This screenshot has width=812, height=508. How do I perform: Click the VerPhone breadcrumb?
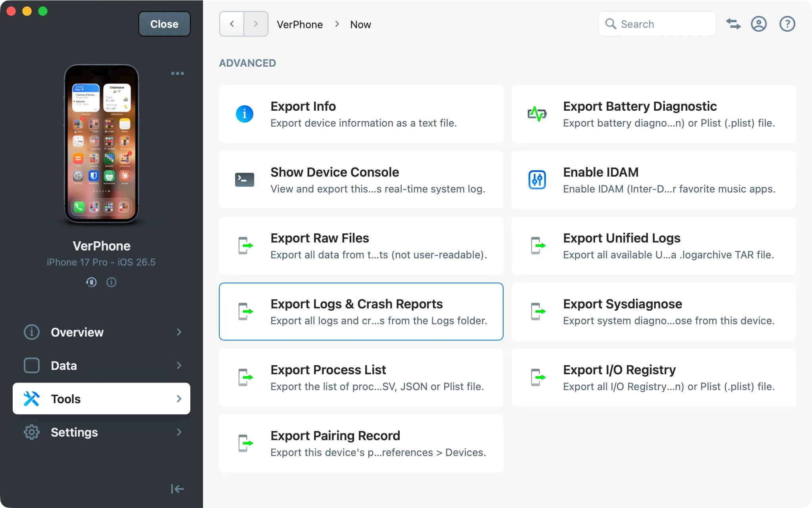(x=300, y=25)
